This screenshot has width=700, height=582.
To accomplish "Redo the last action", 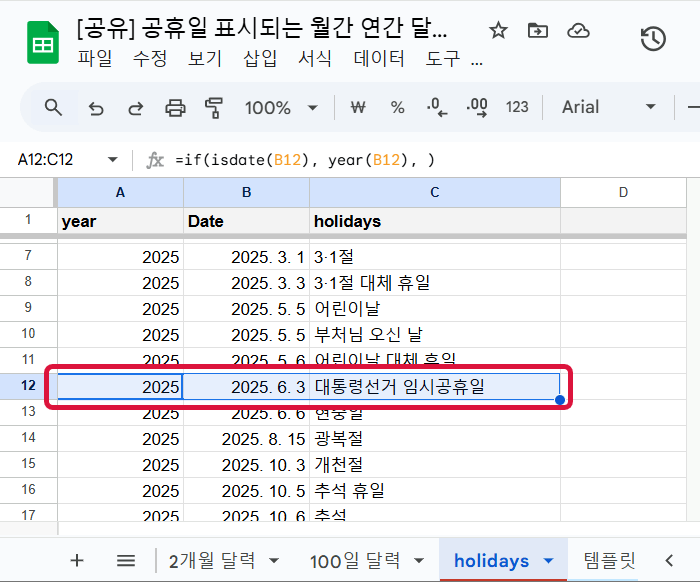I will [135, 107].
